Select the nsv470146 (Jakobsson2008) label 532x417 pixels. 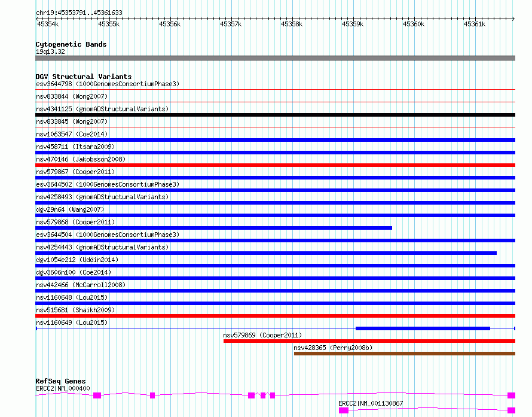(81, 159)
